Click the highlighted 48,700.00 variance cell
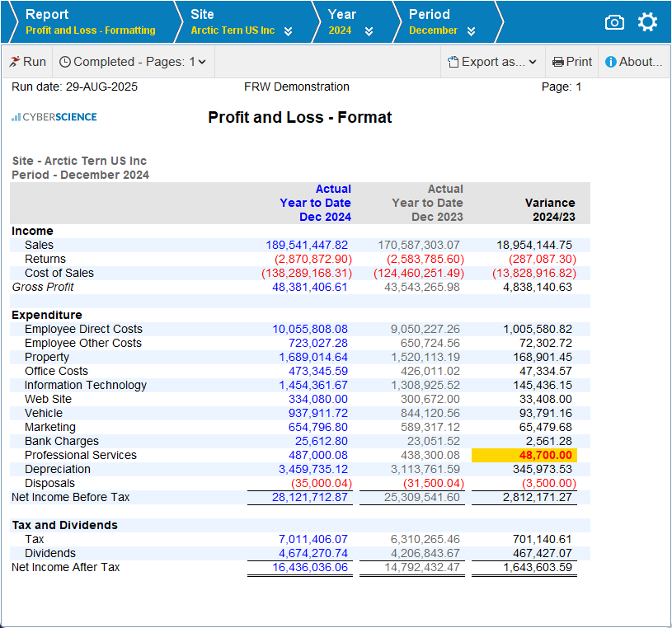This screenshot has height=628, width=672. 524,456
